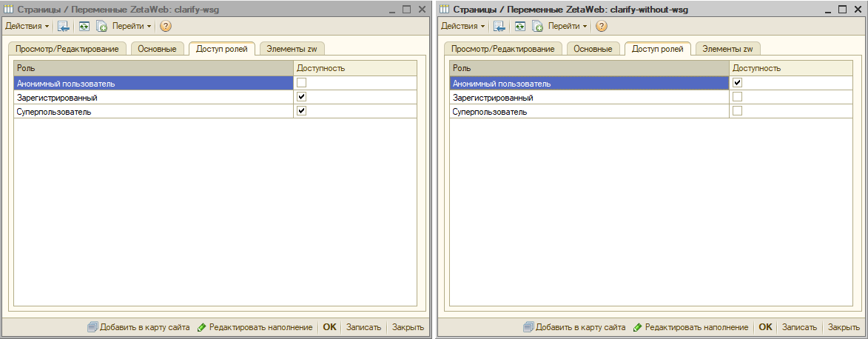Image resolution: width=868 pixels, height=339 pixels.
Task: Select Зарегистрированный row in clarify-wsg window
Action: pos(215,97)
